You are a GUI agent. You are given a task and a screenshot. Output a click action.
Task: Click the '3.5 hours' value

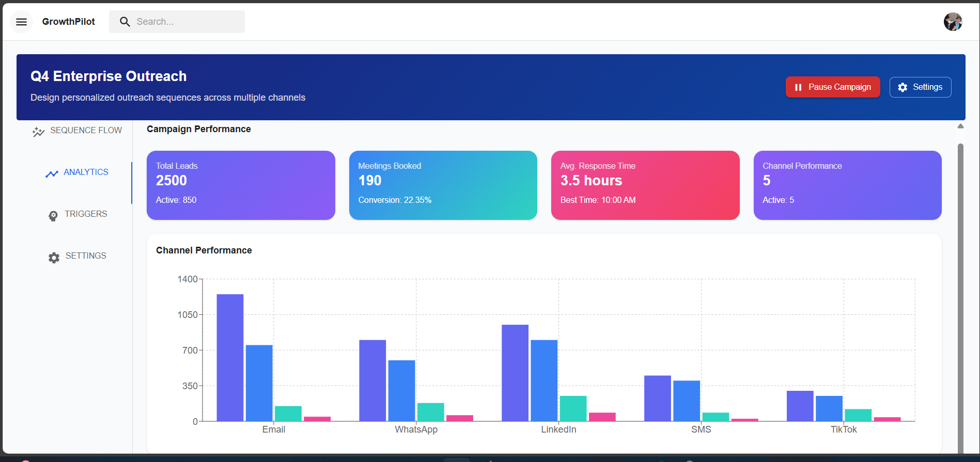[x=591, y=181]
